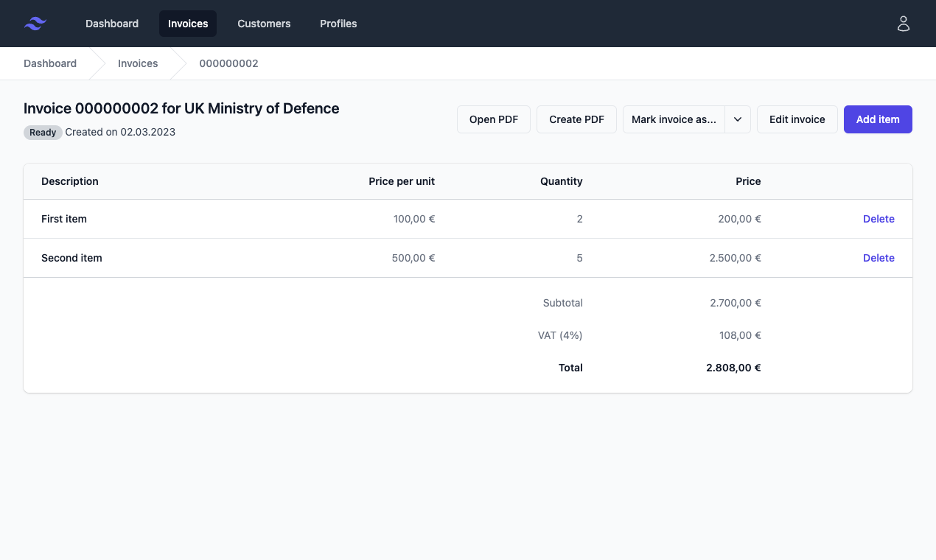This screenshot has height=560, width=936.
Task: Click the Subtotal label
Action: [x=563, y=303]
